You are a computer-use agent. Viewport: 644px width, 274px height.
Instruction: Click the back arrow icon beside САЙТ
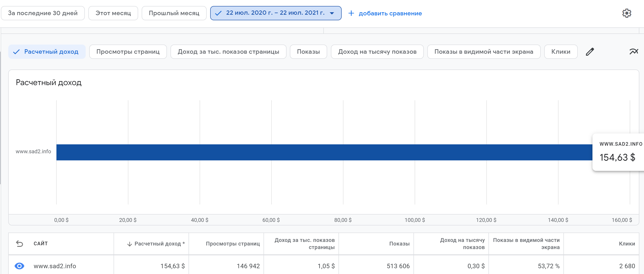(19, 243)
